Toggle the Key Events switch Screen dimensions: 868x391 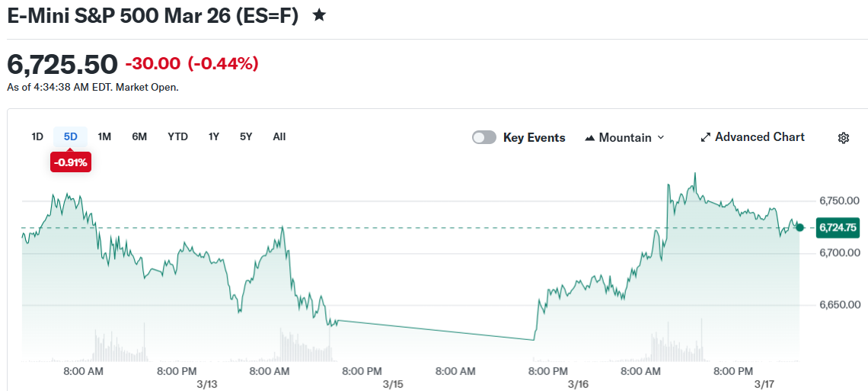point(484,137)
